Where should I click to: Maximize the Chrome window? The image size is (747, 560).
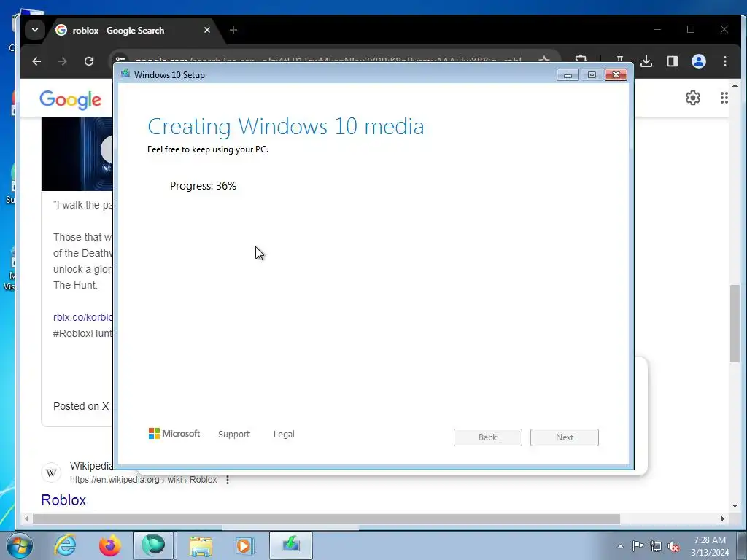point(690,29)
